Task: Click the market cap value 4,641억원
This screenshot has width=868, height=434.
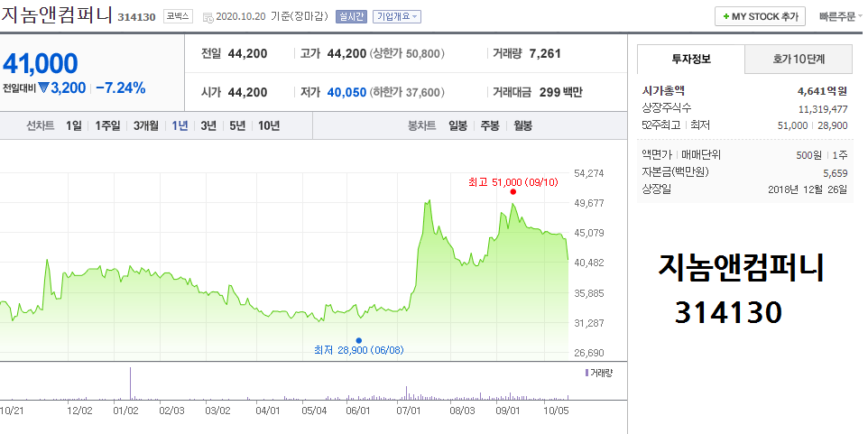Action: coord(823,91)
